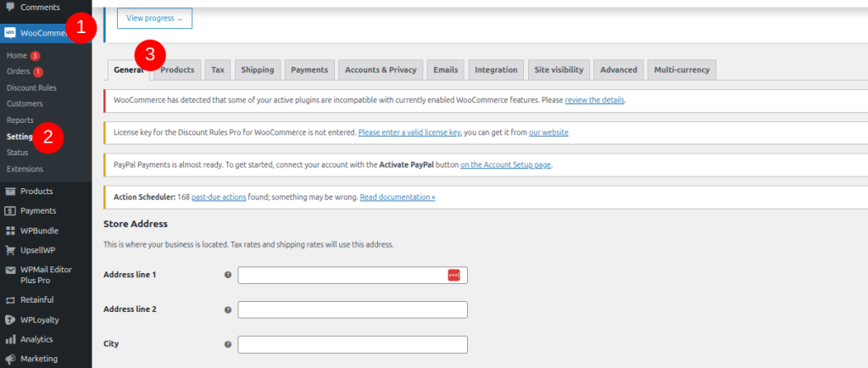Open the Products sidebar menu label
The height and width of the screenshot is (368, 868).
click(36, 192)
